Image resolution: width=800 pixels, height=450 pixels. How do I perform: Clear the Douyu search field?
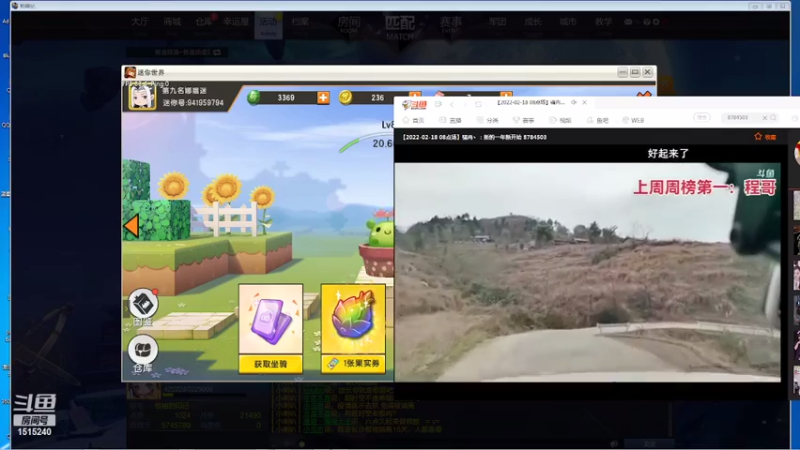coord(765,118)
